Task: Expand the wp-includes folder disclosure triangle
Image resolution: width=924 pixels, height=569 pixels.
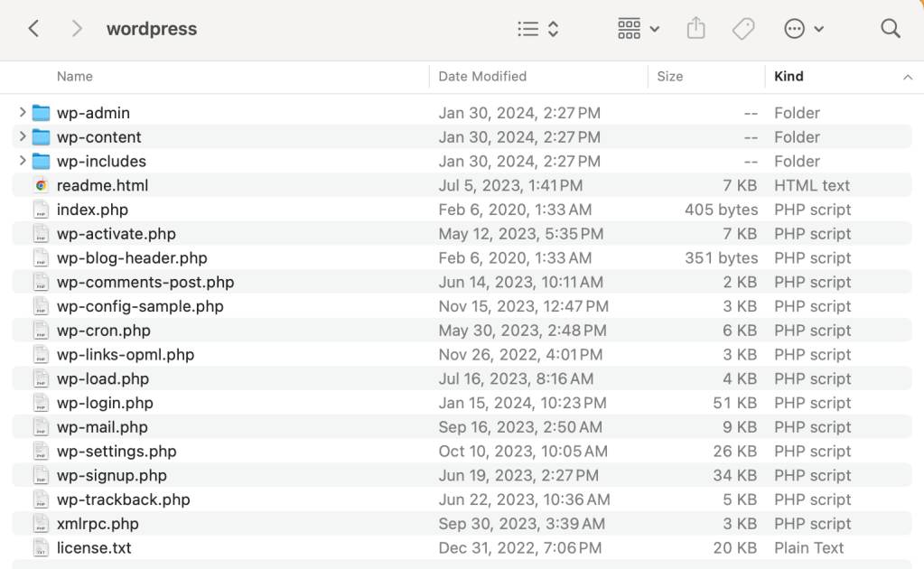Action: point(22,162)
